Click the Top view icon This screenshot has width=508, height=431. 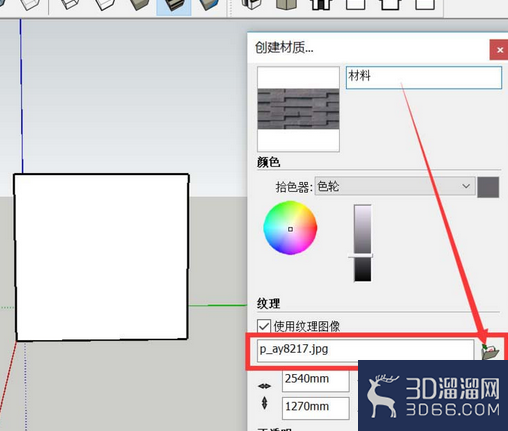[286, 5]
